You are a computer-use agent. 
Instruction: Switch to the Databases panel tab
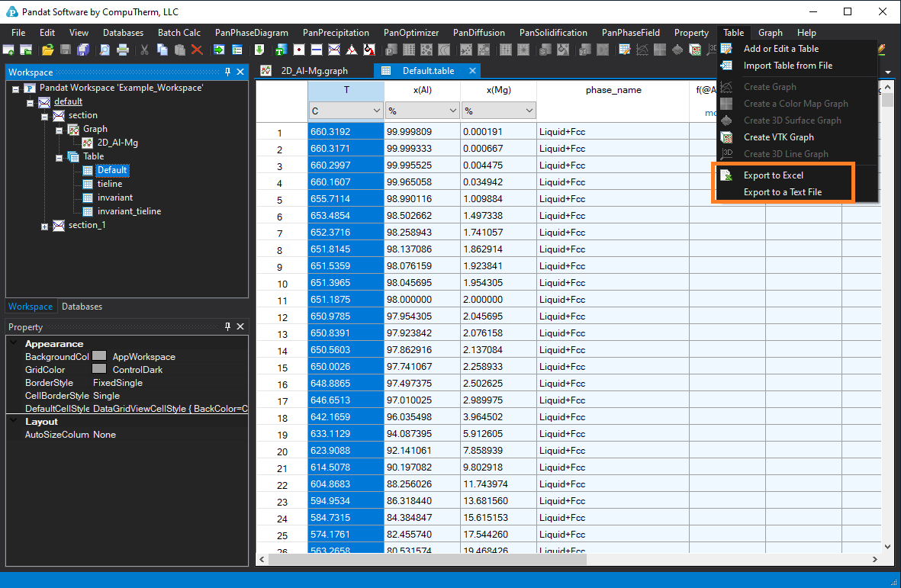pyautogui.click(x=82, y=307)
